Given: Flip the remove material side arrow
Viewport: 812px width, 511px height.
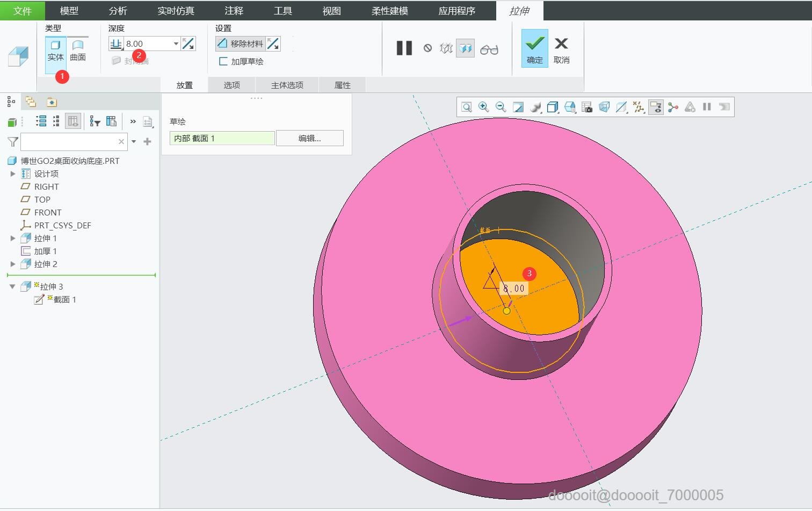Looking at the screenshot, I should click(x=273, y=44).
